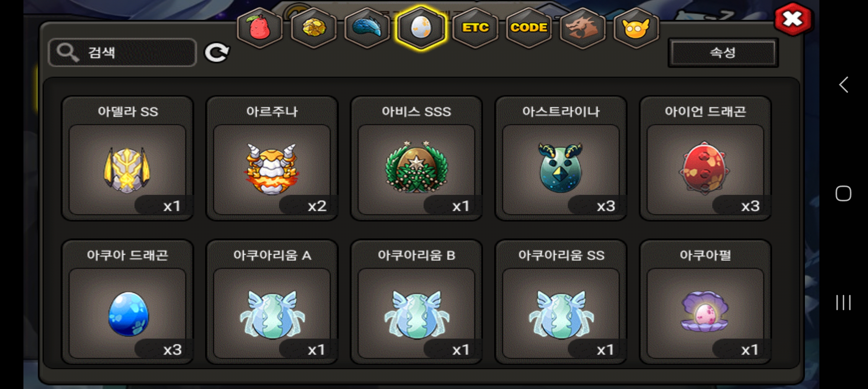Image resolution: width=868 pixels, height=389 pixels.
Task: Select the 아델라 SS egg
Action: (128, 158)
